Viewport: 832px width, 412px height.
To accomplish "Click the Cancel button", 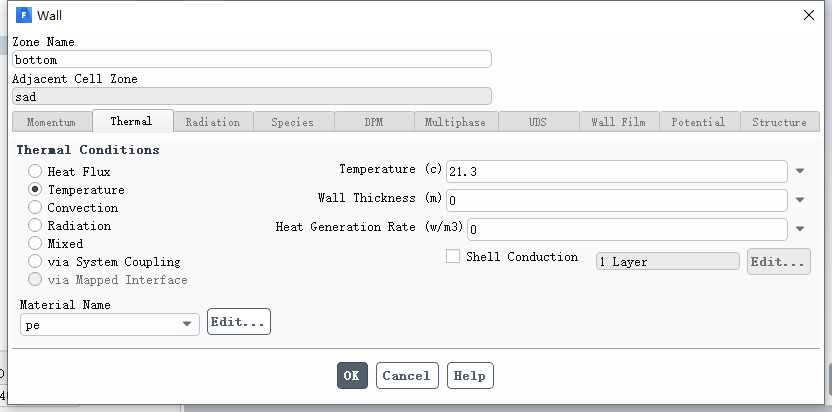I will (x=406, y=376).
